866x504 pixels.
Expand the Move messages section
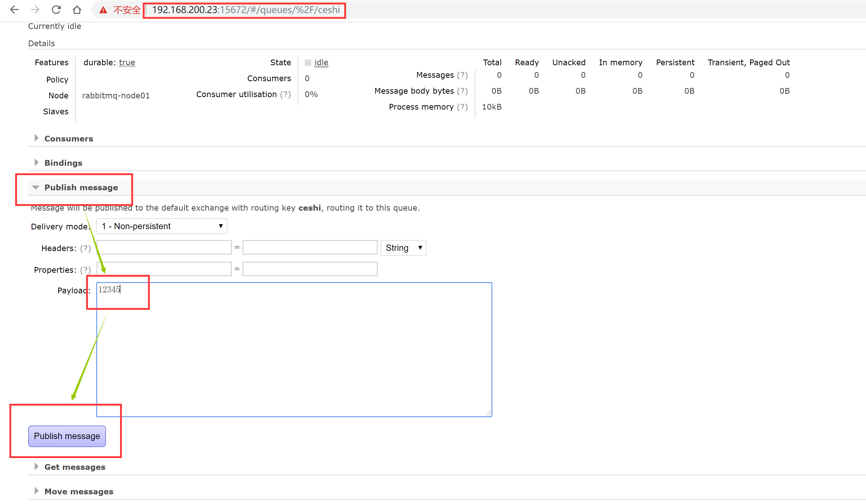[x=79, y=491]
